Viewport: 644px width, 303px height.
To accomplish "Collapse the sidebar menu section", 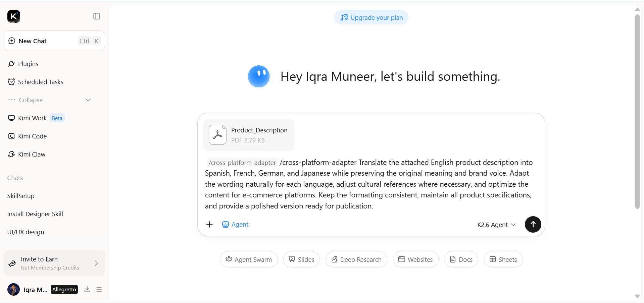I will pos(50,100).
